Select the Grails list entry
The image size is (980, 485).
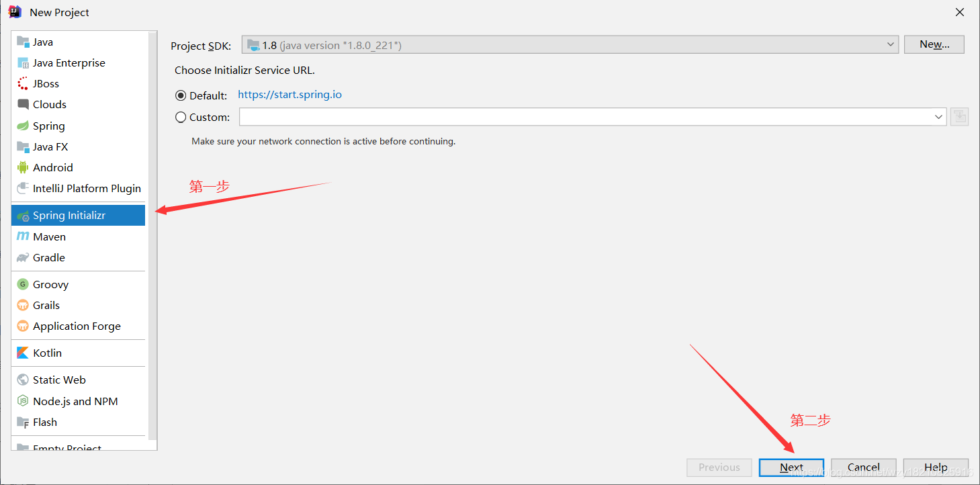pyautogui.click(x=78, y=305)
